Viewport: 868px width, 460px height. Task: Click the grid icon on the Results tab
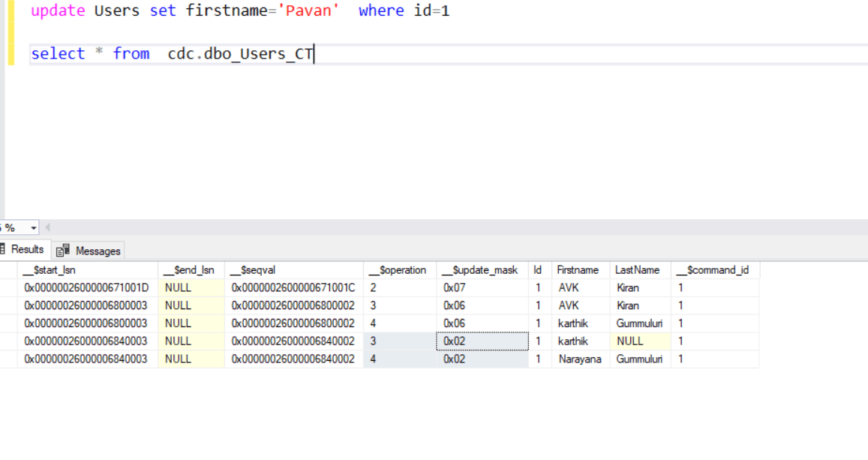coord(5,249)
